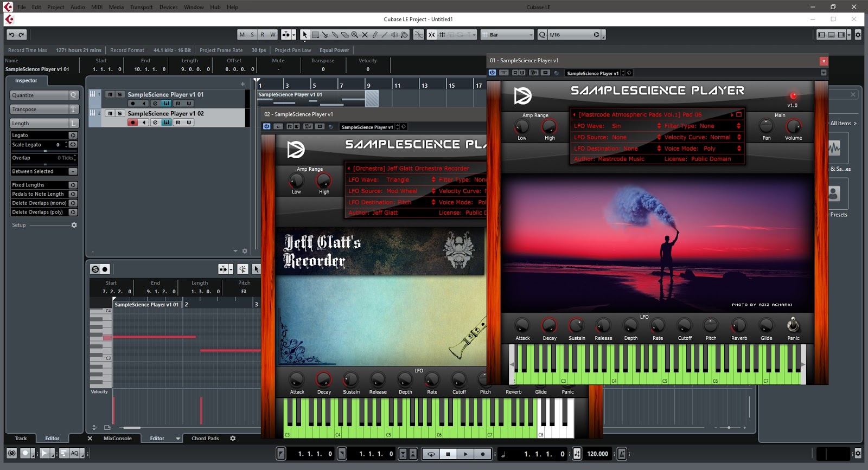Select the Play speaker tool
868x470 pixels.
394,35
